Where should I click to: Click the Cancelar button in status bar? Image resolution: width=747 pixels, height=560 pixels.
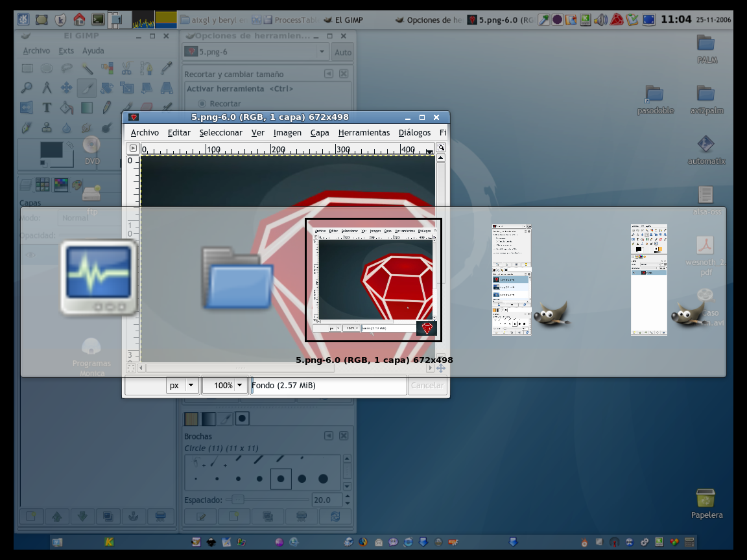point(427,385)
